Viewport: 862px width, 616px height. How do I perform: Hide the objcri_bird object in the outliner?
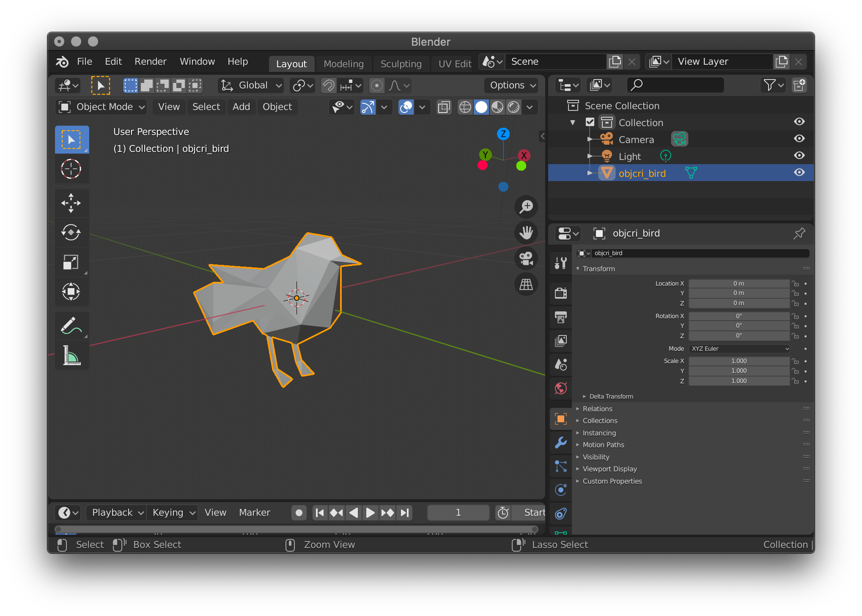coord(799,172)
